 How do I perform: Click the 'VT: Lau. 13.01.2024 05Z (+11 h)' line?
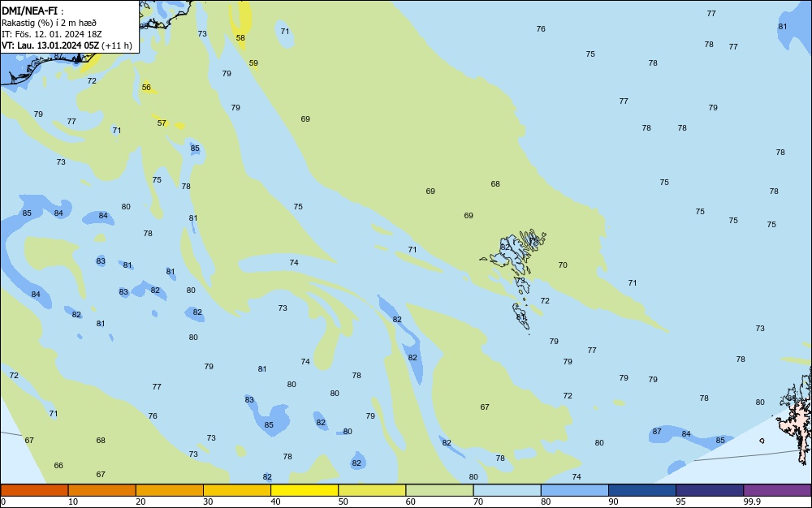click(x=67, y=45)
